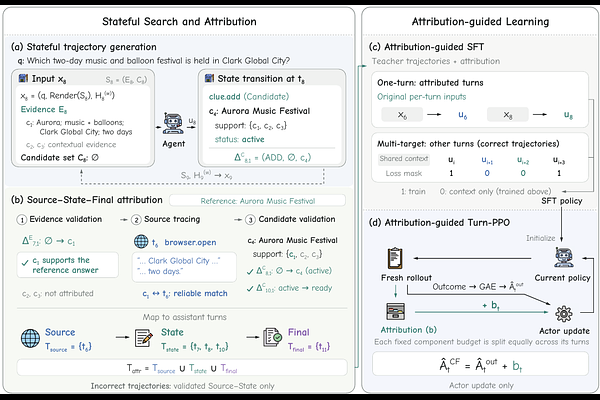Click 'Multi-target: other turns (correct trajectories)' heading

click(468, 144)
